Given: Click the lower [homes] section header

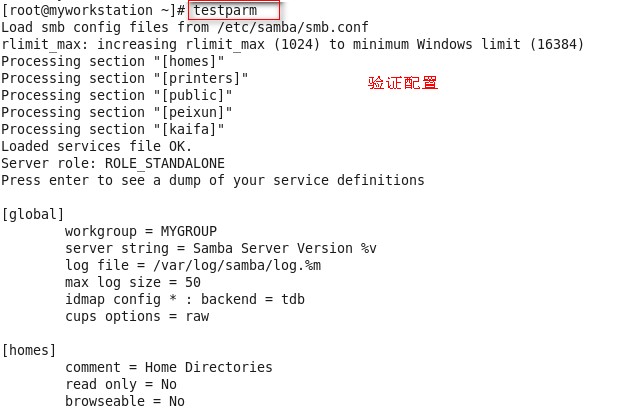Looking at the screenshot, I should (29, 351).
